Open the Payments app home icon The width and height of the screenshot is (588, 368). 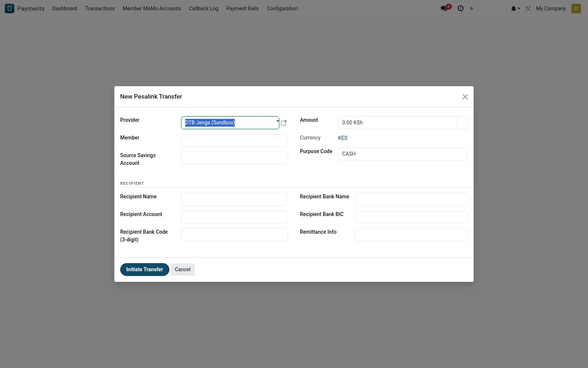10,8
